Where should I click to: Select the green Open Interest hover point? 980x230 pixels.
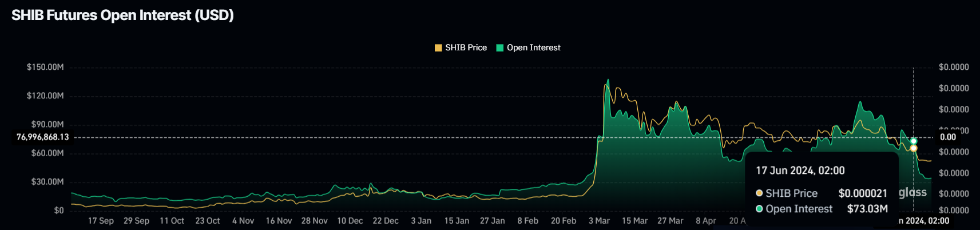(x=914, y=141)
